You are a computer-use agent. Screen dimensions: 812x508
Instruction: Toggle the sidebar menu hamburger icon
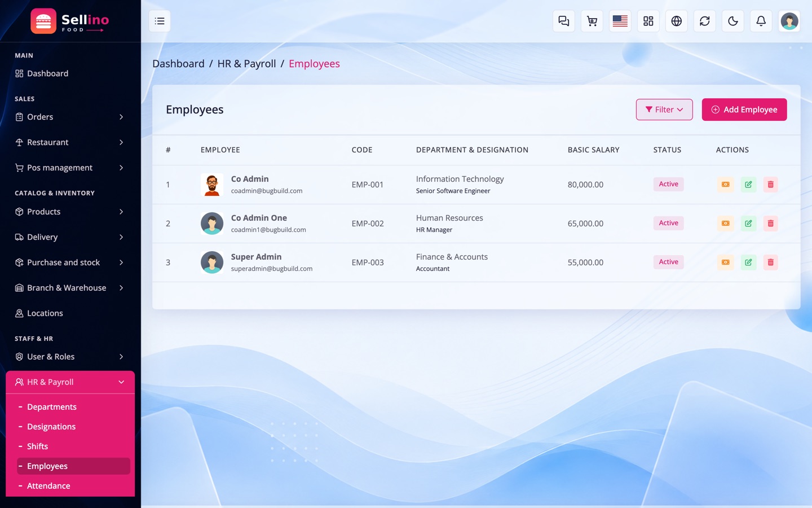[x=160, y=21]
